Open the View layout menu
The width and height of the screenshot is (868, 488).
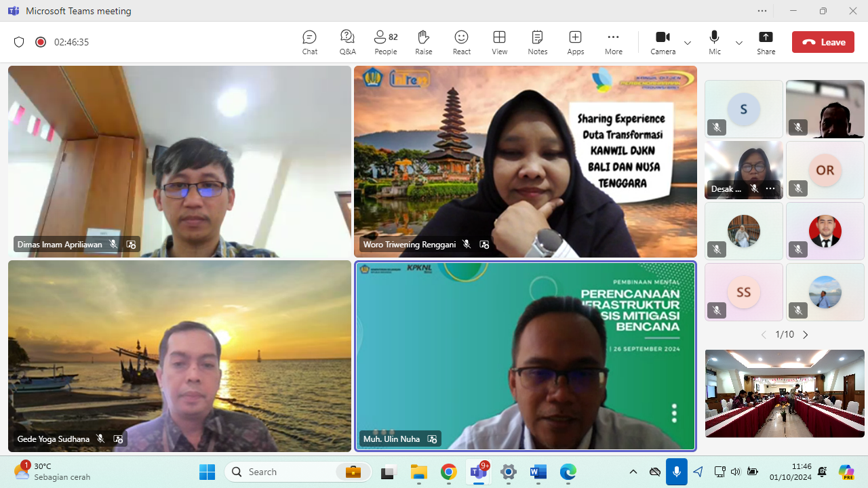click(x=499, y=42)
